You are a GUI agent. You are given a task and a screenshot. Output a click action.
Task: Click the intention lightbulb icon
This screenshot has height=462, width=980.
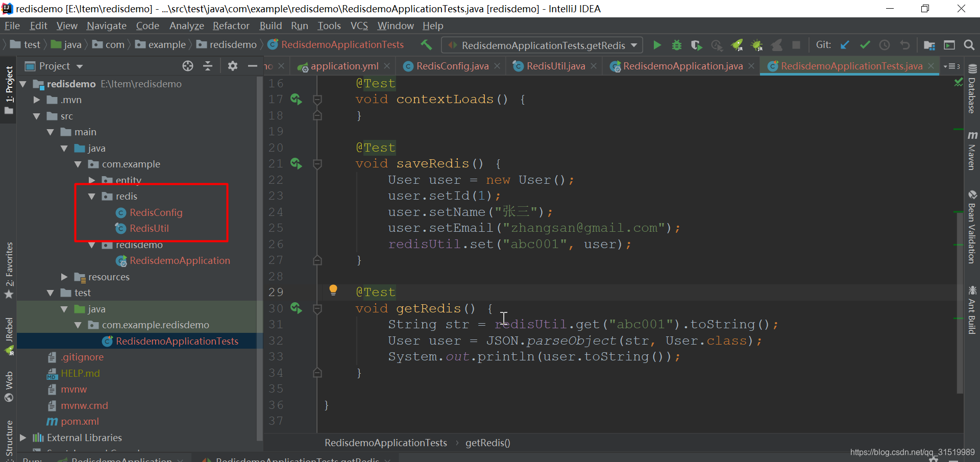333,290
